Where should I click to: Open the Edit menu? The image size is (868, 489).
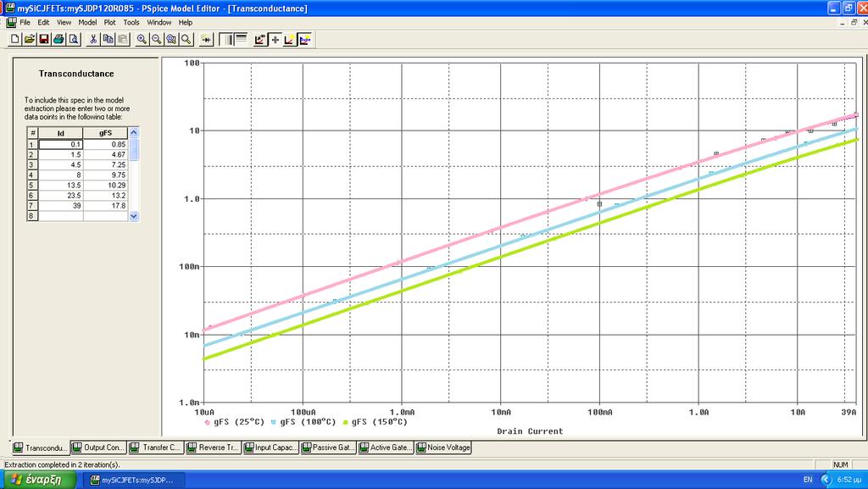43,23
